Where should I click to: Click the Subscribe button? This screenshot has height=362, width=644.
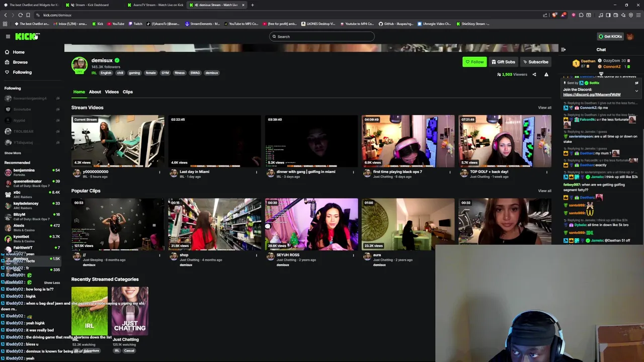[535, 62]
